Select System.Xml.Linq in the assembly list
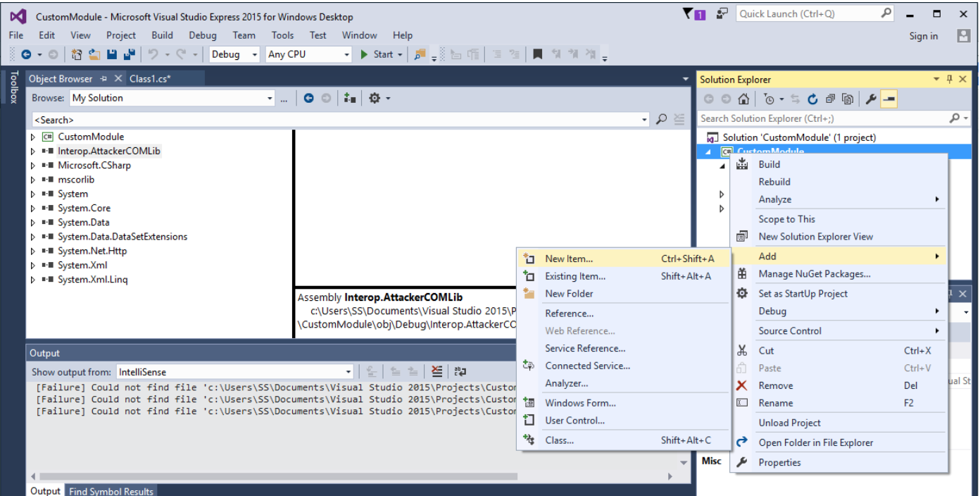The width and height of the screenshot is (980, 496). tap(92, 280)
